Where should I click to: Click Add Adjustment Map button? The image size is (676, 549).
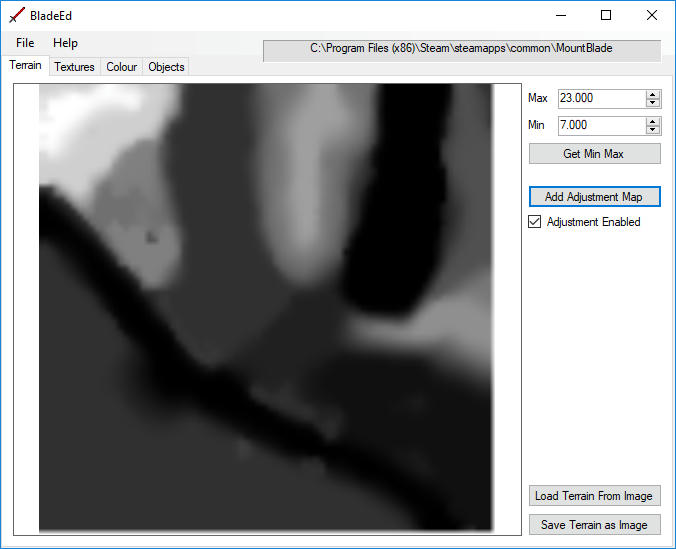pos(595,197)
